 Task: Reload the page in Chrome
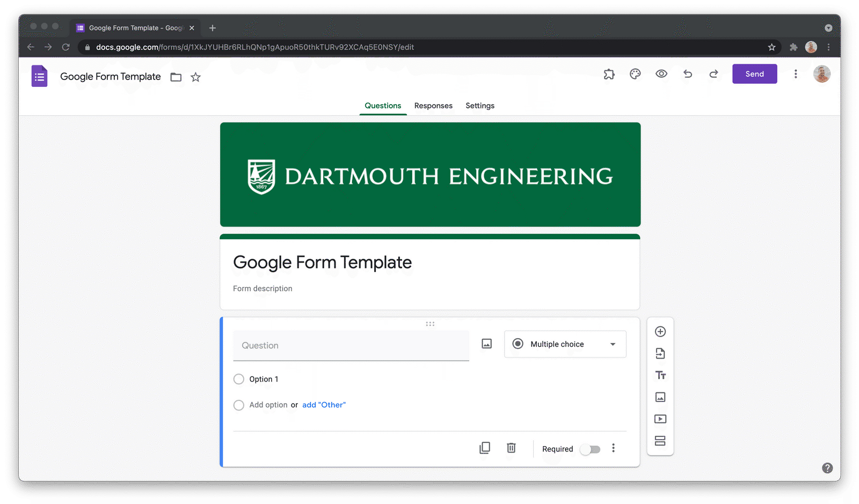(x=66, y=47)
